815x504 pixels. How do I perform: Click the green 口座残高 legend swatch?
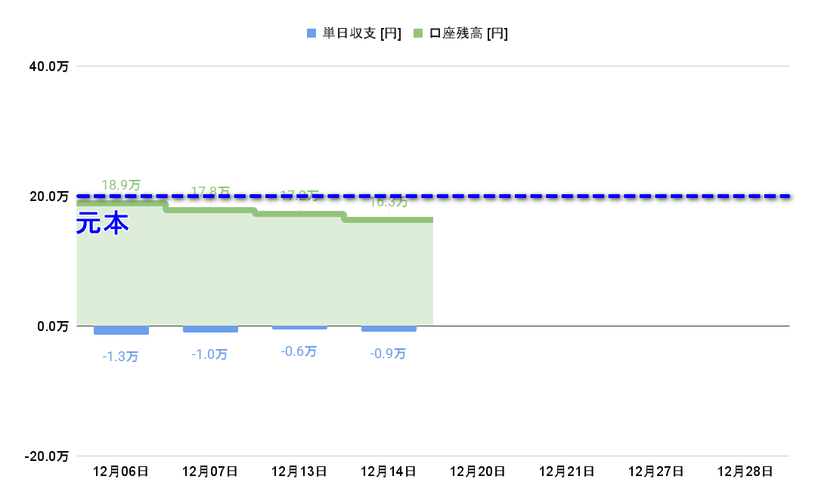[x=418, y=33]
